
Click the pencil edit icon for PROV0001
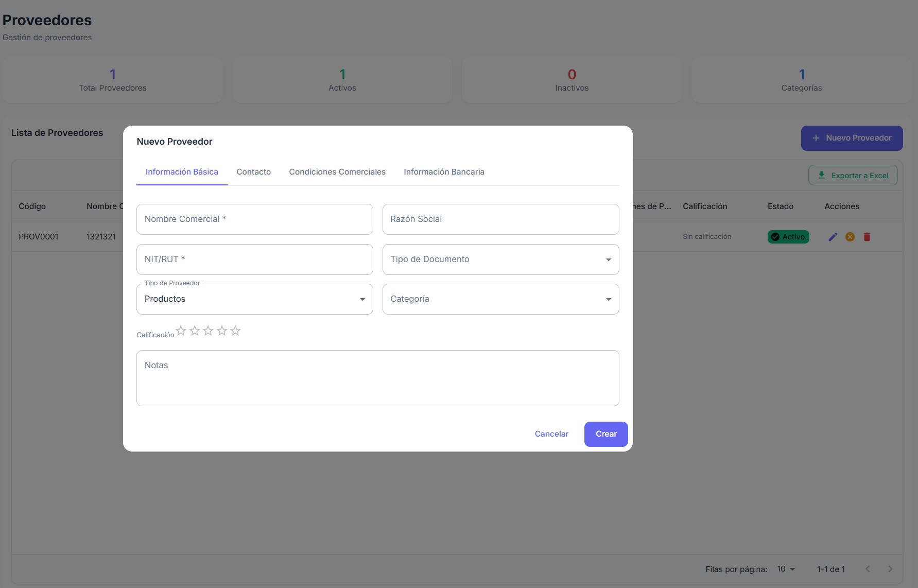click(833, 237)
